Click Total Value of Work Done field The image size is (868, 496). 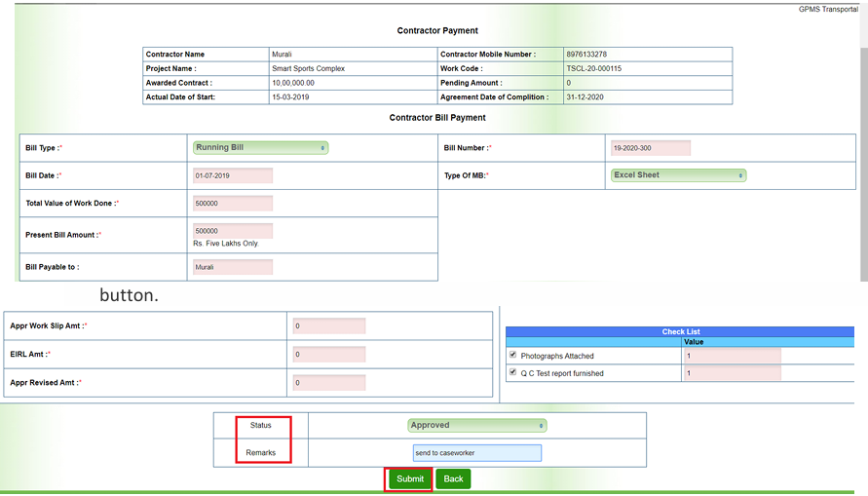[233, 204]
